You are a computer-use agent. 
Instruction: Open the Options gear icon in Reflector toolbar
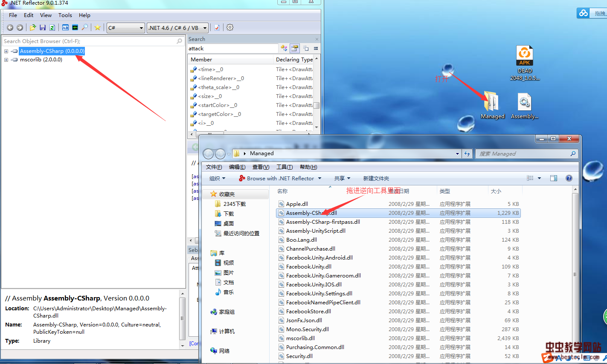230,28
